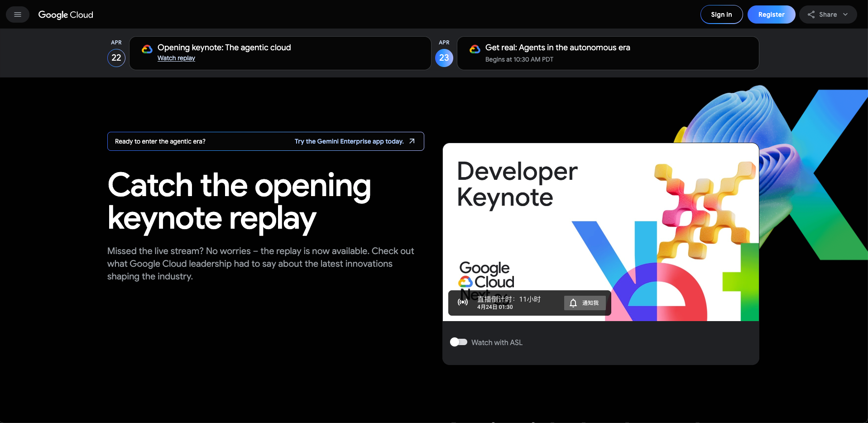Click the Google Cloud logo
868x423 pixels.
pyautogui.click(x=66, y=14)
